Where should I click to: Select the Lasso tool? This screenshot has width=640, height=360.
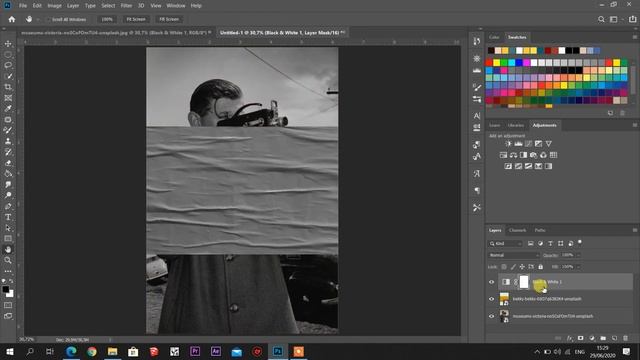pos(8,65)
